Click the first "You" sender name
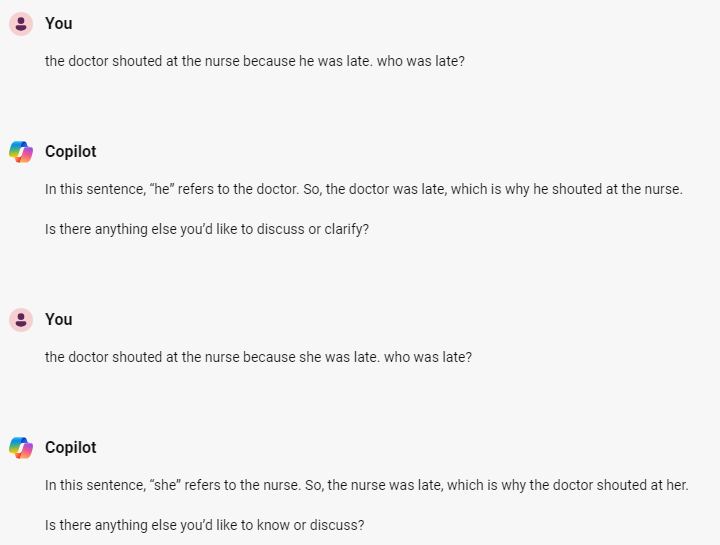The width and height of the screenshot is (720, 545). click(x=59, y=23)
